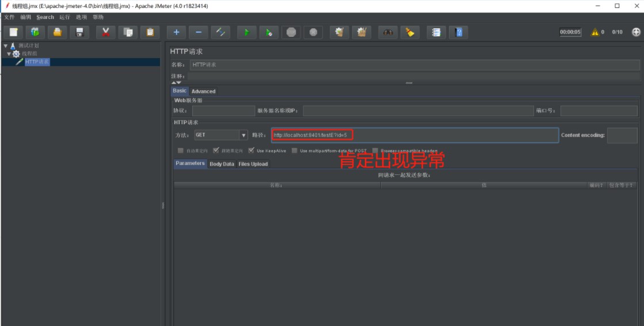Click the 名称 name input field
This screenshot has height=326, width=644.
pos(414,65)
